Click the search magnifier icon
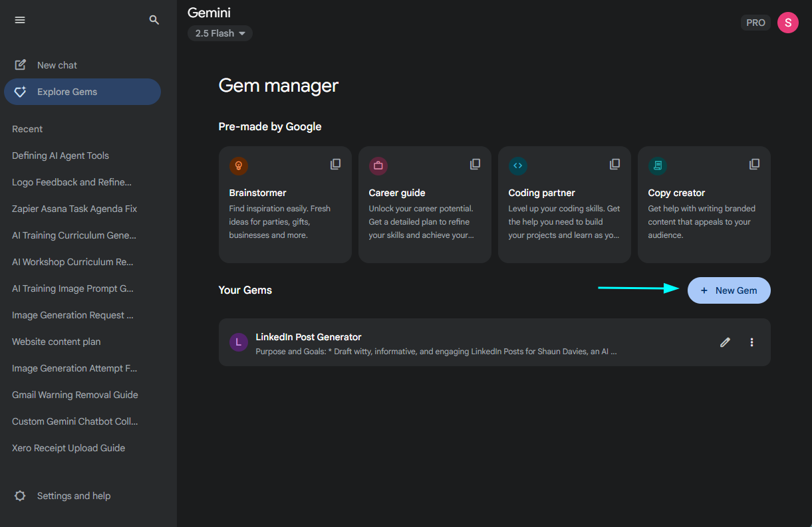Viewport: 812px width, 527px height. pyautogui.click(x=154, y=20)
